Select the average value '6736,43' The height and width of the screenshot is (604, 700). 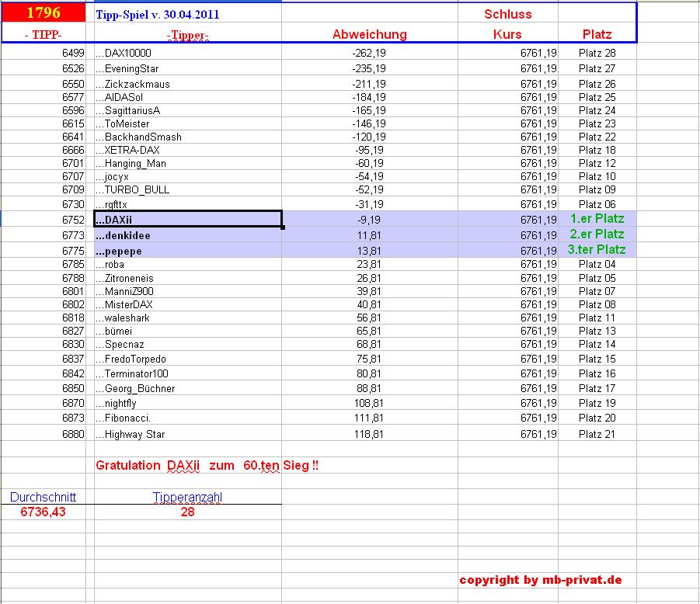(x=43, y=512)
